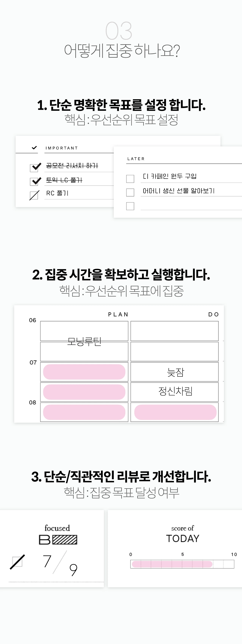Check the 디 카페인 원두 구입 box

coord(130,179)
